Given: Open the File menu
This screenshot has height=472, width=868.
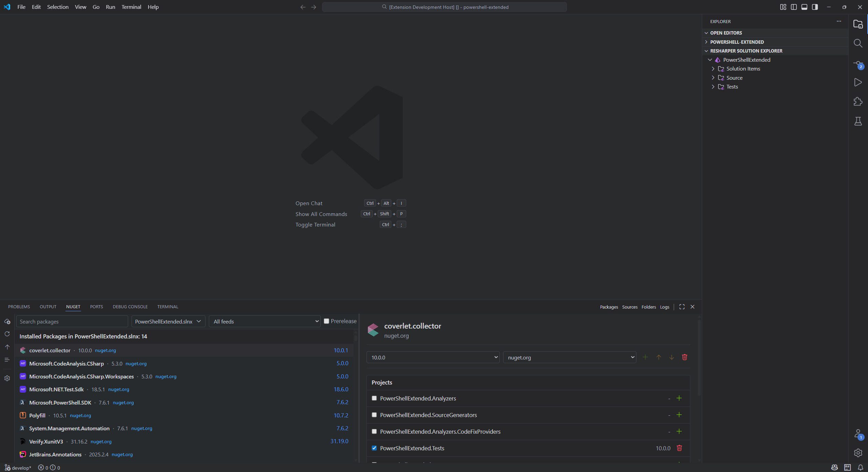Looking at the screenshot, I should (x=21, y=7).
